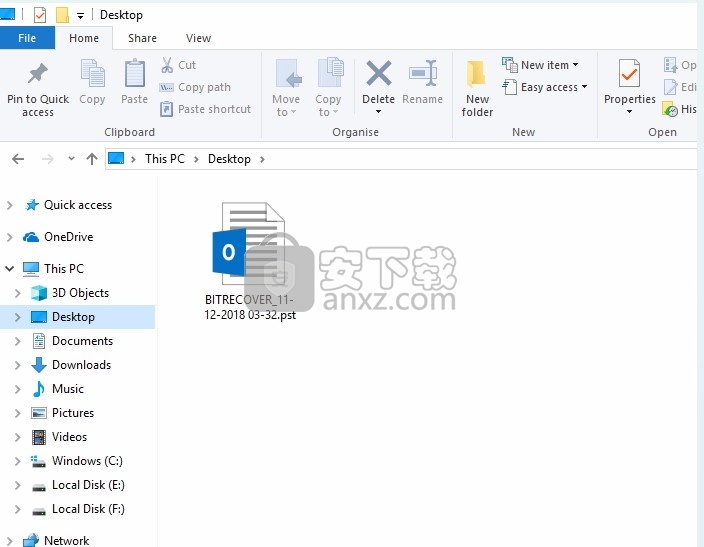Open Delete options dropdown arrow
The width and height of the screenshot is (704, 547).
(x=378, y=111)
